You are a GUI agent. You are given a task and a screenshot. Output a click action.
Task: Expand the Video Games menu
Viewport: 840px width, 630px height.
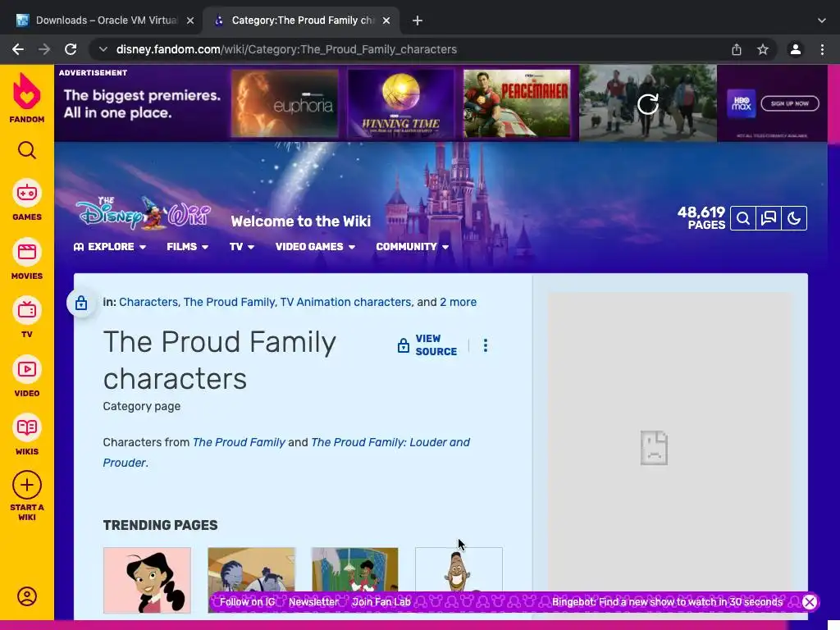coord(315,247)
